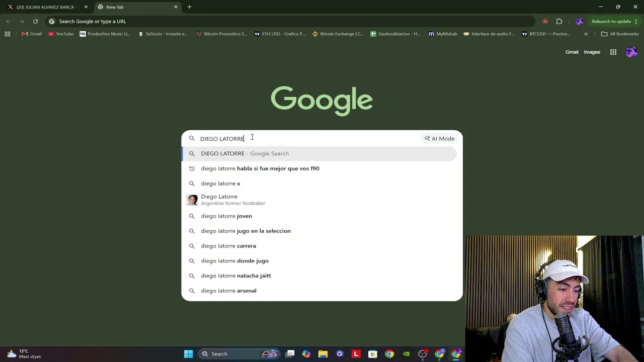This screenshot has width=644, height=362.
Task: Open the NVIDIA app on taskbar
Action: [x=406, y=354]
